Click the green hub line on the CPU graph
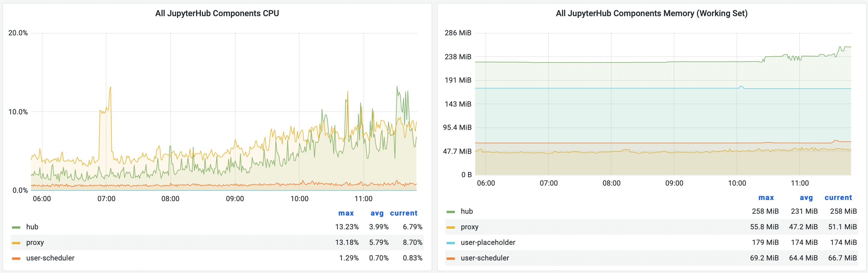This screenshot has width=868, height=273. click(398, 88)
